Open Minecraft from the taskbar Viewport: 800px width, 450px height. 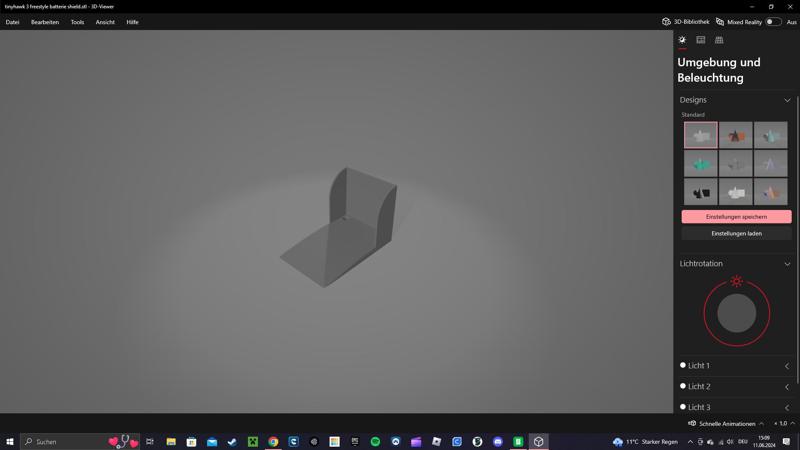click(x=253, y=442)
